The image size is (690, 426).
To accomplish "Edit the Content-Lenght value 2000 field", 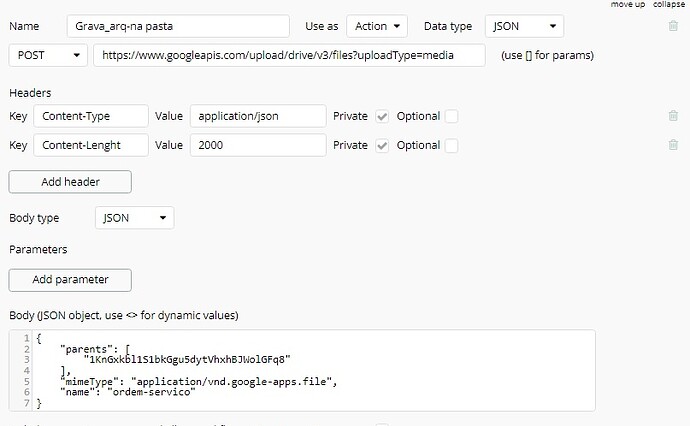I will click(258, 145).
